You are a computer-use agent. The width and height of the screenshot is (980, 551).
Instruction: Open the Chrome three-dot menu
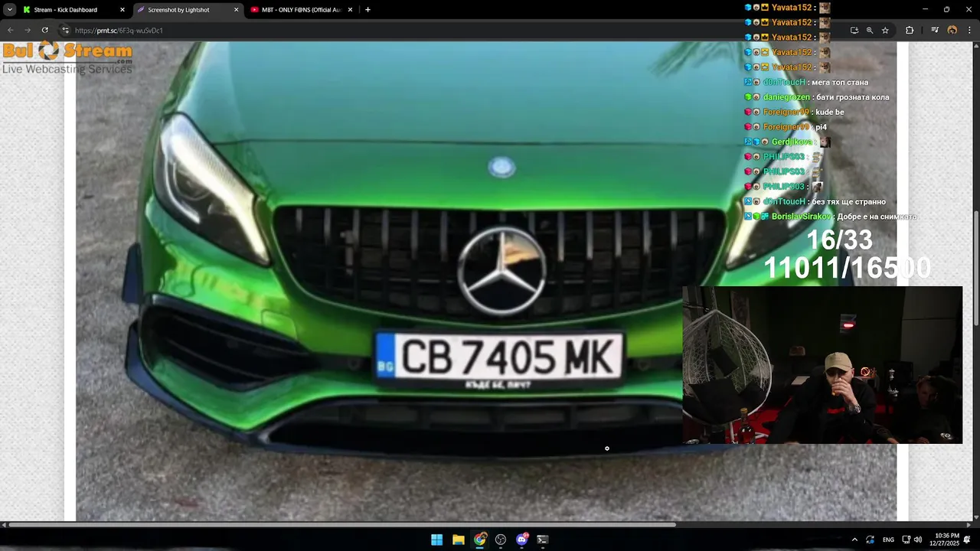click(969, 31)
